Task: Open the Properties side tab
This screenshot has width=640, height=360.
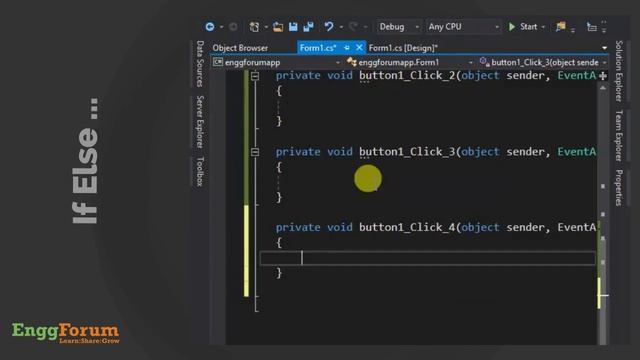Action: coord(619,188)
